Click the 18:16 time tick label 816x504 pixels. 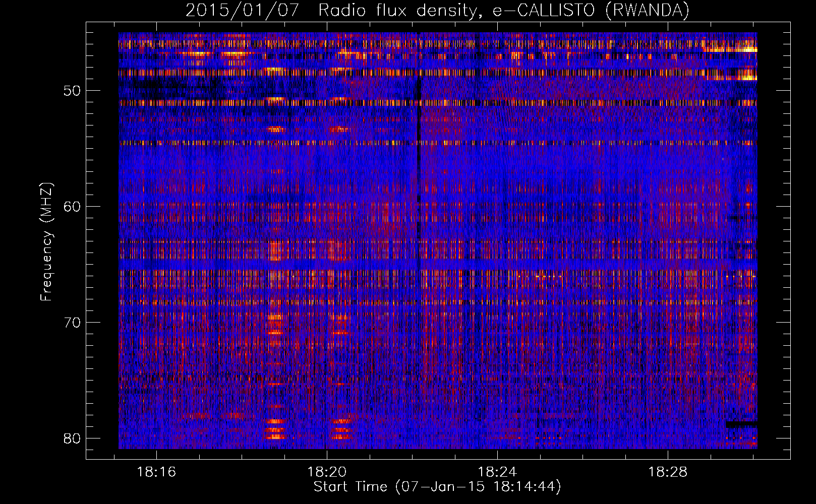(156, 472)
